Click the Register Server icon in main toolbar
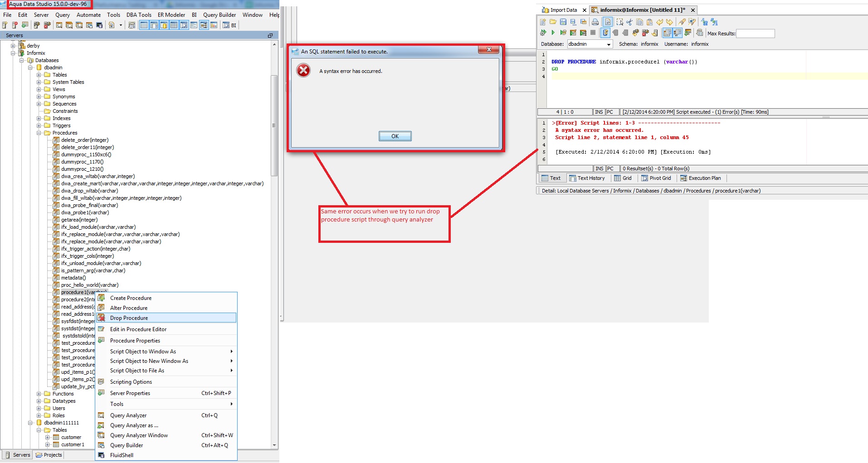 [5, 25]
